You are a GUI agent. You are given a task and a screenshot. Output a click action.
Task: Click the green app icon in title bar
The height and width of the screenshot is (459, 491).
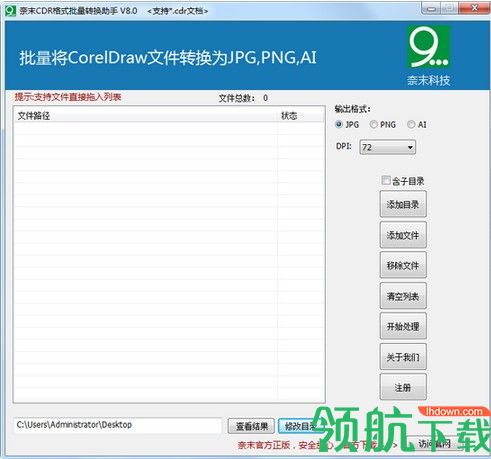point(10,11)
